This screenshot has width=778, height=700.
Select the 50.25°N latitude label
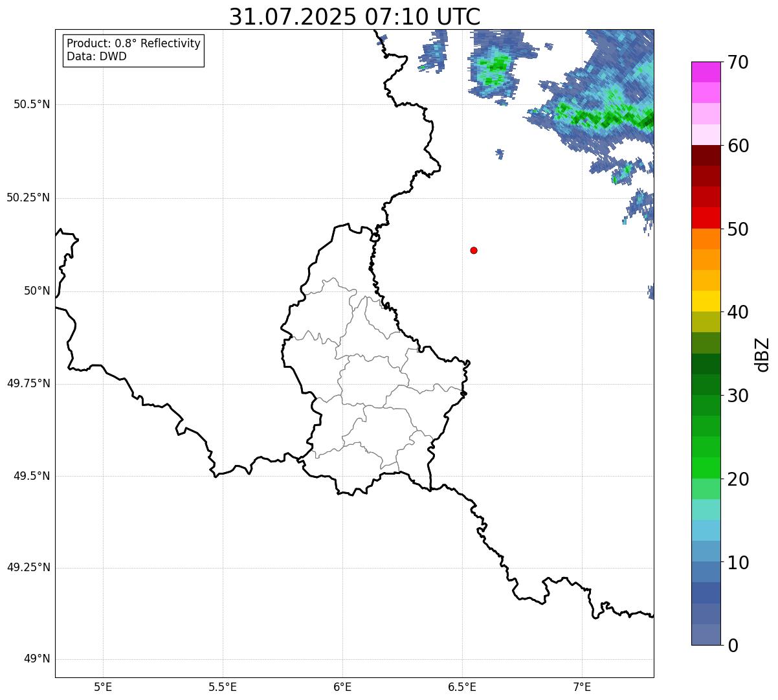coord(28,198)
